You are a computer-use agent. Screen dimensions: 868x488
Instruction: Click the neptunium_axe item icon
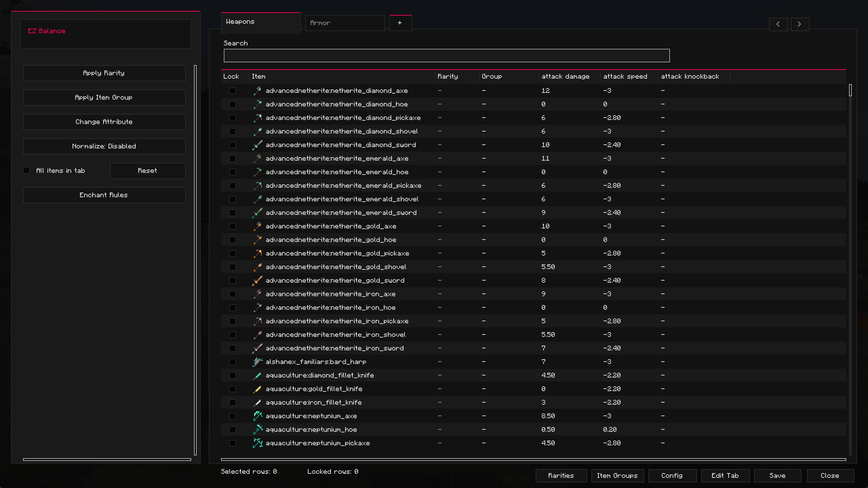[258, 416]
